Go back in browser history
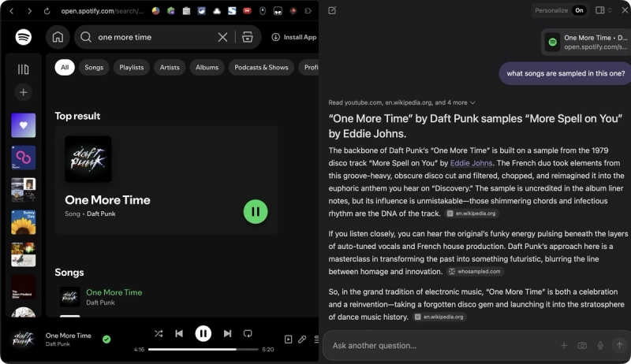 click(x=12, y=11)
